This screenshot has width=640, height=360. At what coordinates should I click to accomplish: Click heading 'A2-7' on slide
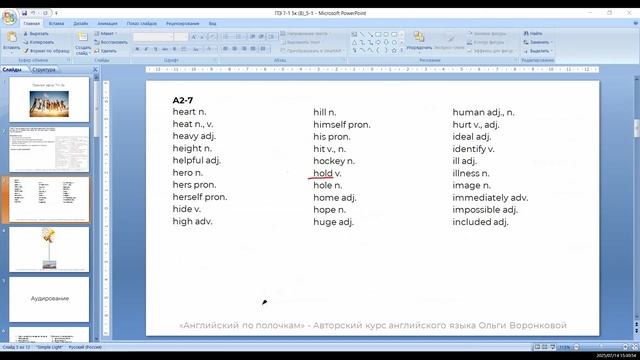pyautogui.click(x=183, y=100)
